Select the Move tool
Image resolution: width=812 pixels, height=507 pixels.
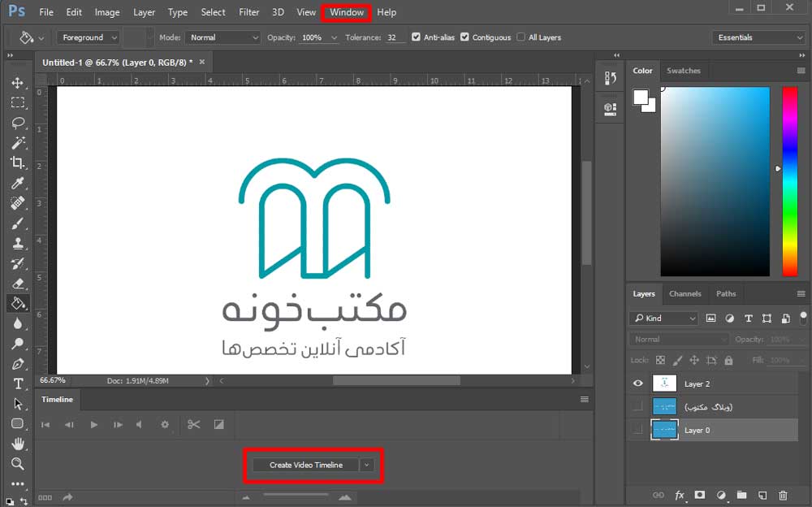click(18, 83)
